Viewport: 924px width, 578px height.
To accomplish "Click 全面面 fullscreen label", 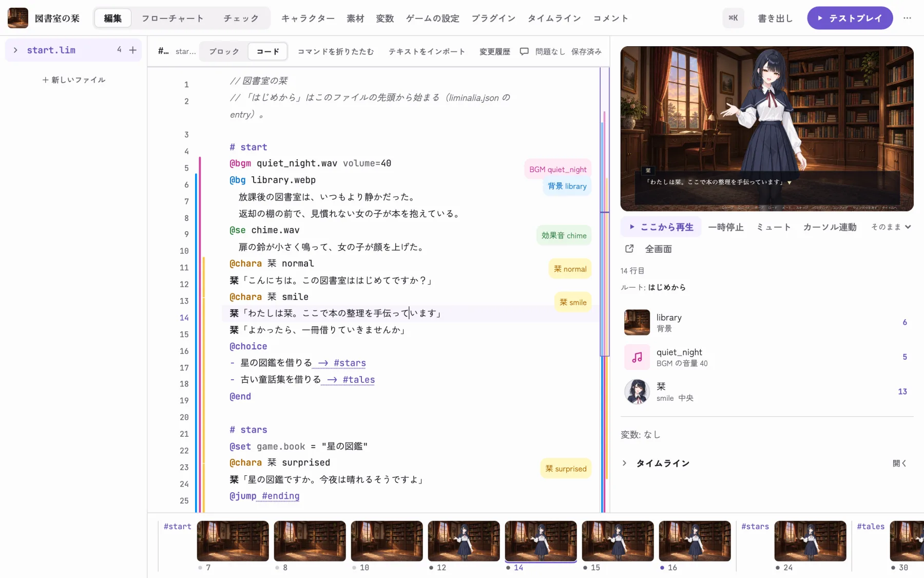I will click(659, 249).
